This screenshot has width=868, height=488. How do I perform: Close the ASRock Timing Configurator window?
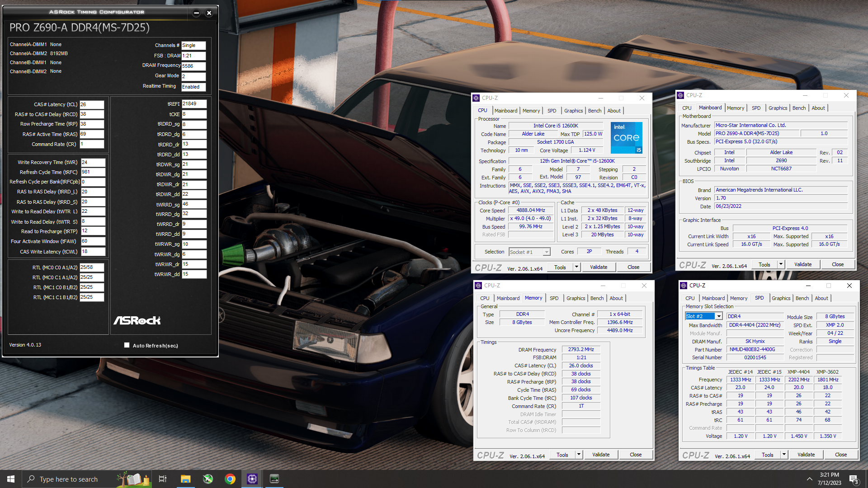[209, 13]
